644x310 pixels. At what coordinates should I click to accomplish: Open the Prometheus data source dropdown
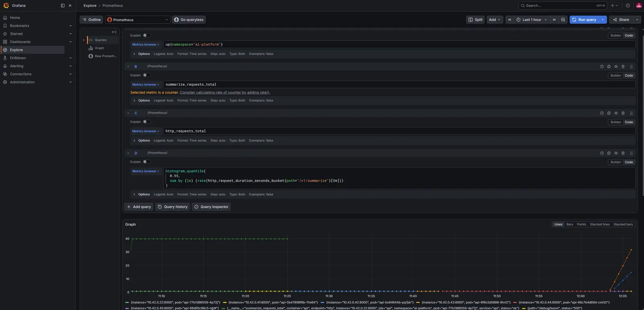138,20
